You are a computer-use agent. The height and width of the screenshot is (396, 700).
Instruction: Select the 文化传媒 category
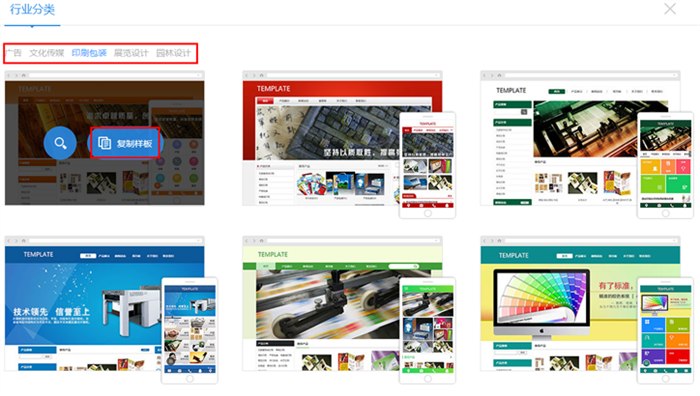46,53
